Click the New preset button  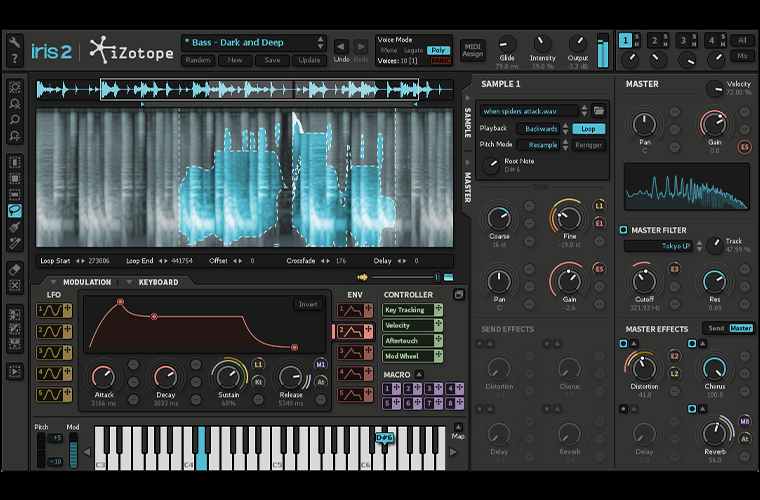(235, 60)
